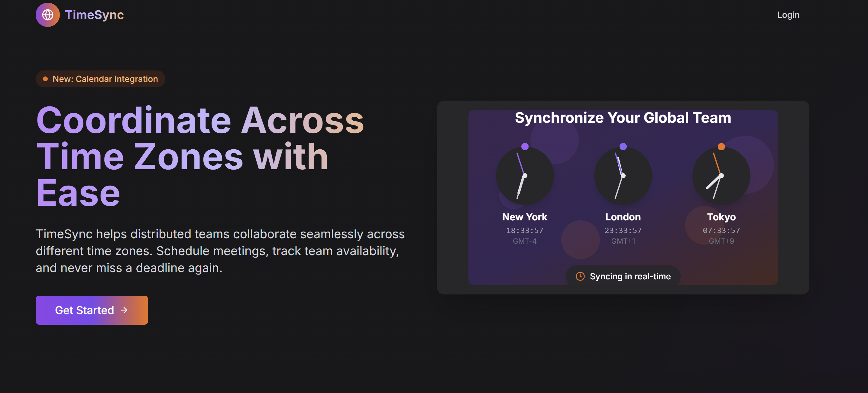868x393 pixels.
Task: Click the TimeSync helps distributed teams paragraph
Action: (220, 251)
